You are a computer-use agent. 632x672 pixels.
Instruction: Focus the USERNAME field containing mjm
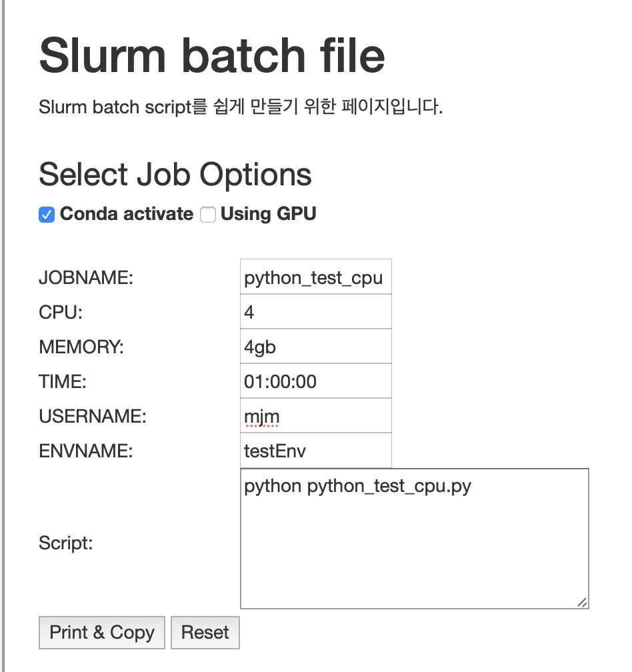click(x=315, y=416)
